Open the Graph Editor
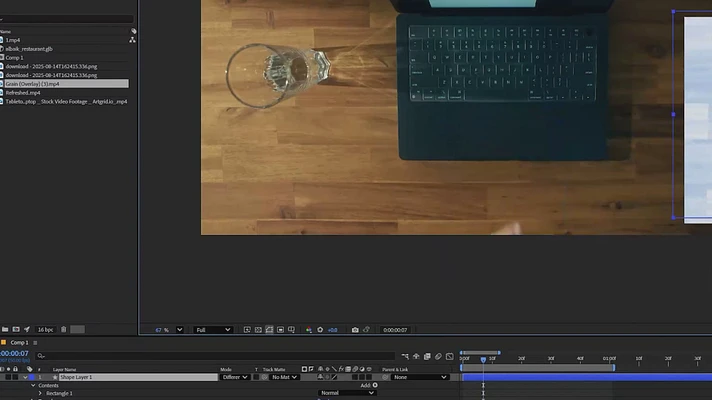The width and height of the screenshot is (712, 400). [450, 356]
